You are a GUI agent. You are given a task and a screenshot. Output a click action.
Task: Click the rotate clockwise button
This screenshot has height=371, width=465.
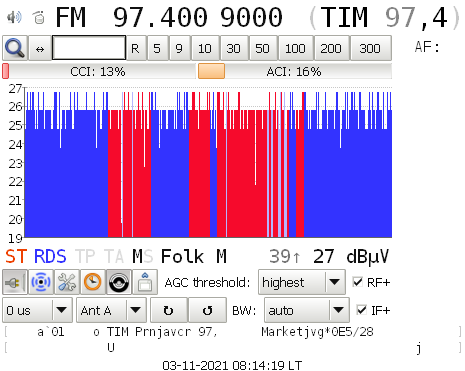pos(169,310)
